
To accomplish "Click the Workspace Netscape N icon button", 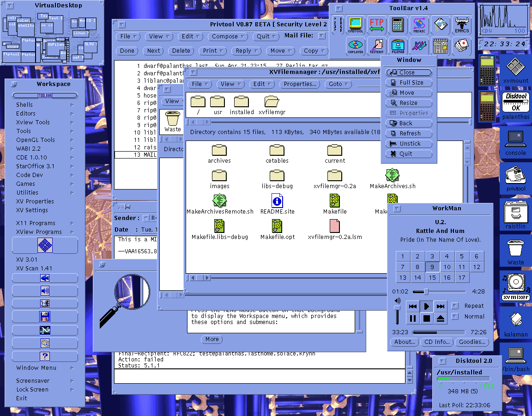I will tap(45, 330).
